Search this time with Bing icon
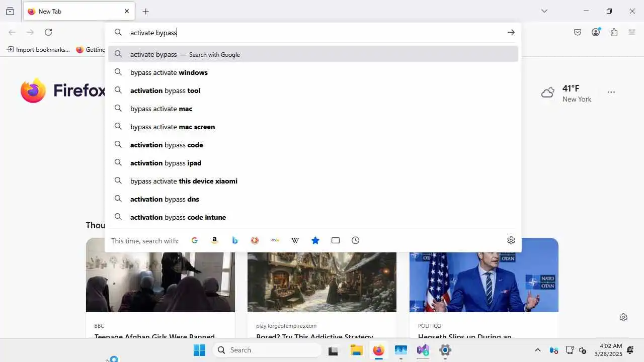Screen dimensions: 644x362 pyautogui.click(x=235, y=240)
